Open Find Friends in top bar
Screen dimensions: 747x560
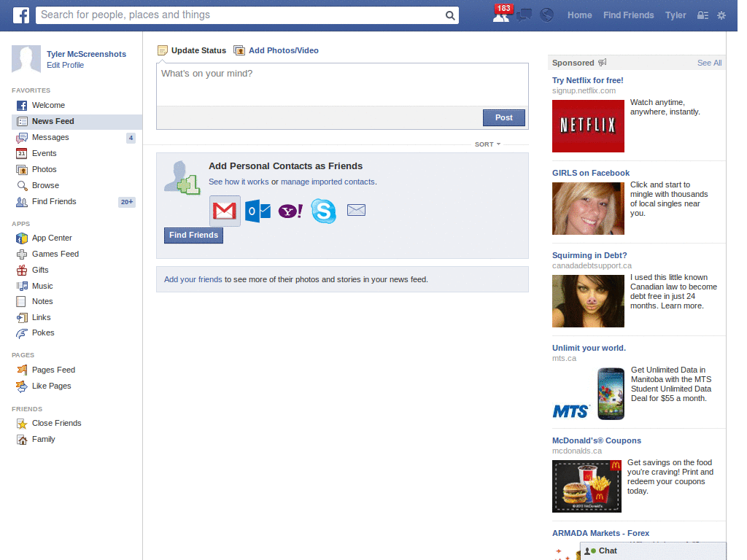[628, 15]
